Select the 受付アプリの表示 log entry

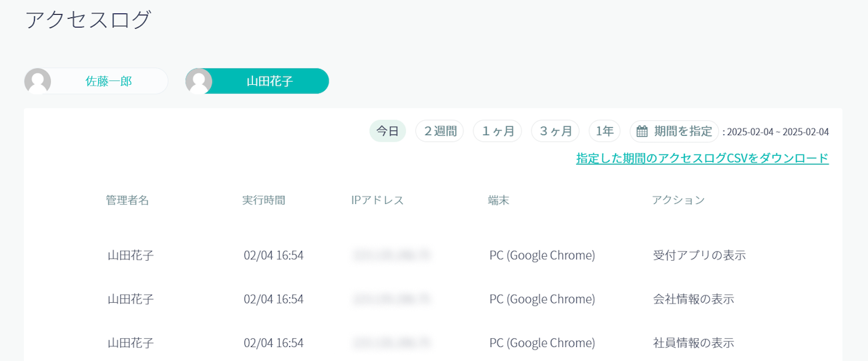(x=699, y=255)
